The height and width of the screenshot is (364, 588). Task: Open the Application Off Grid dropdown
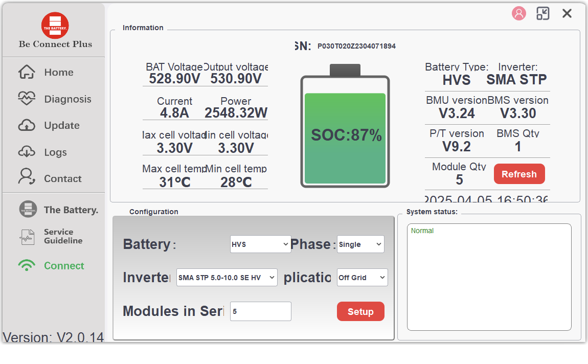362,278
